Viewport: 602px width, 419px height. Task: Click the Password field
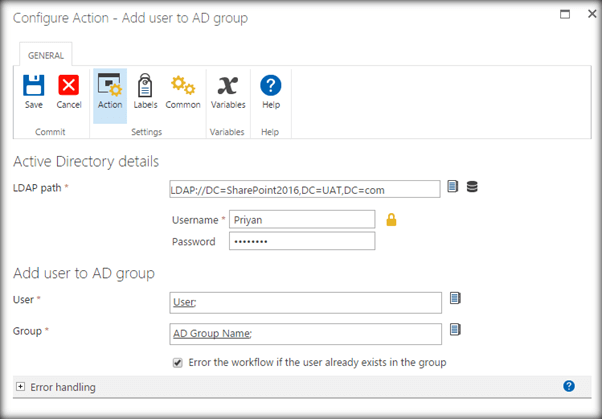(301, 241)
